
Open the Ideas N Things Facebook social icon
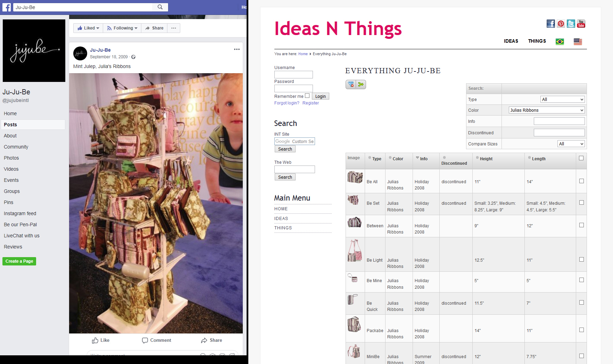click(x=551, y=24)
